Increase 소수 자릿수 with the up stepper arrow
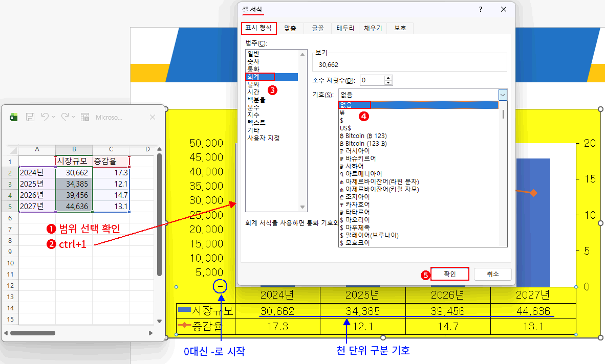Viewport: 605px width, 364px height. 388,78
